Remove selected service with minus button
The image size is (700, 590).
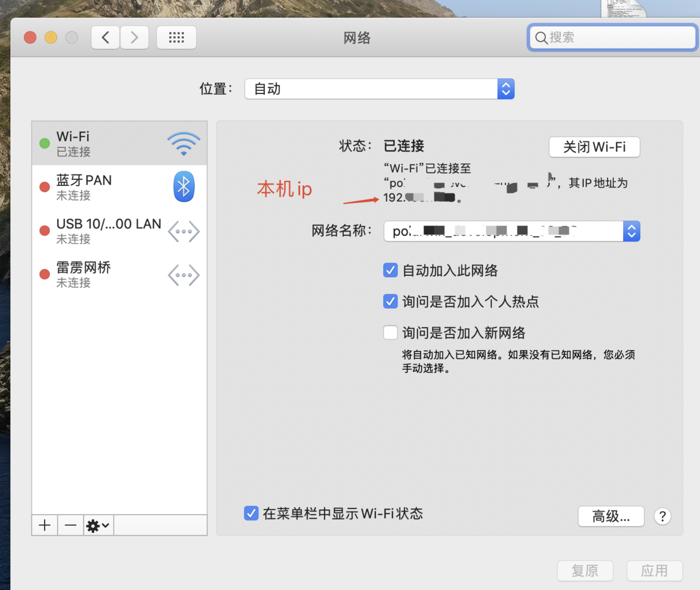[x=70, y=525]
